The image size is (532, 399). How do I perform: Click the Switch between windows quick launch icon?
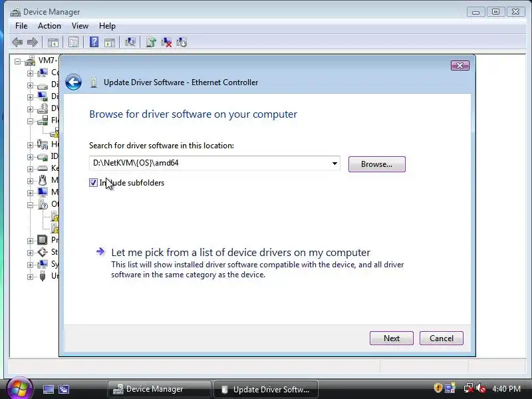[64, 389]
